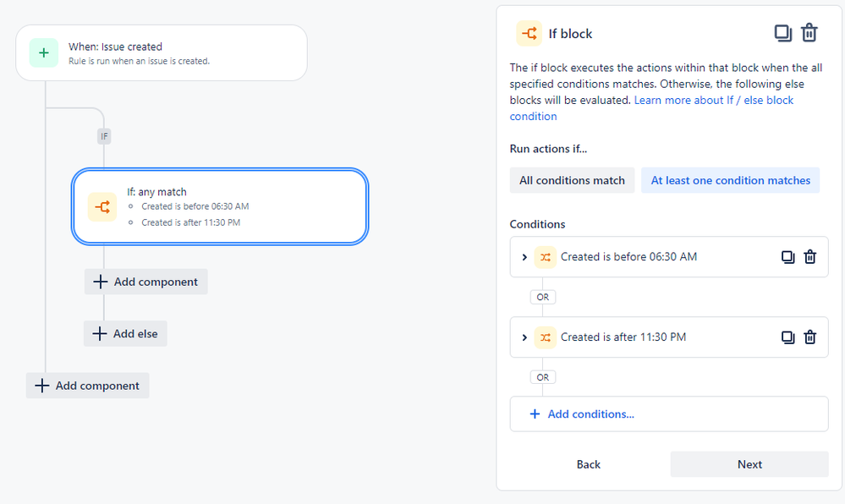Expand the 'Created is after 11:30 PM' condition
The width and height of the screenshot is (845, 504).
click(x=524, y=337)
